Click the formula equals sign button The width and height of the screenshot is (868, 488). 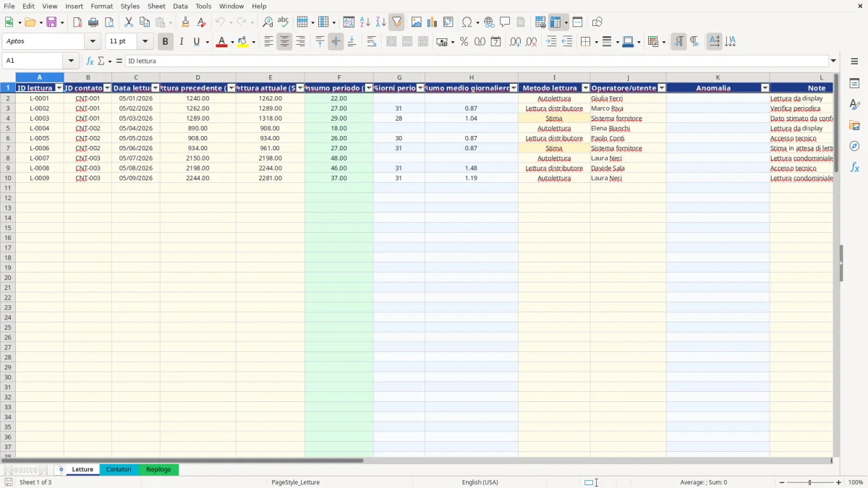(119, 61)
